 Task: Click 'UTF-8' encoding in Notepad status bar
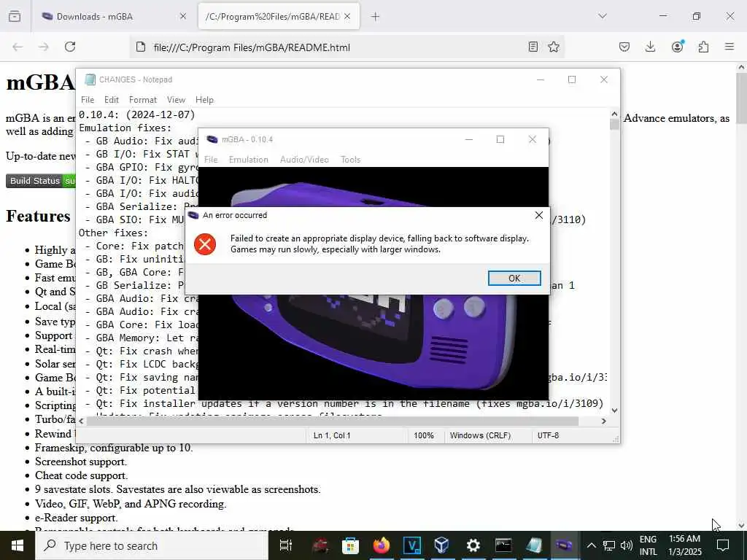pos(548,435)
